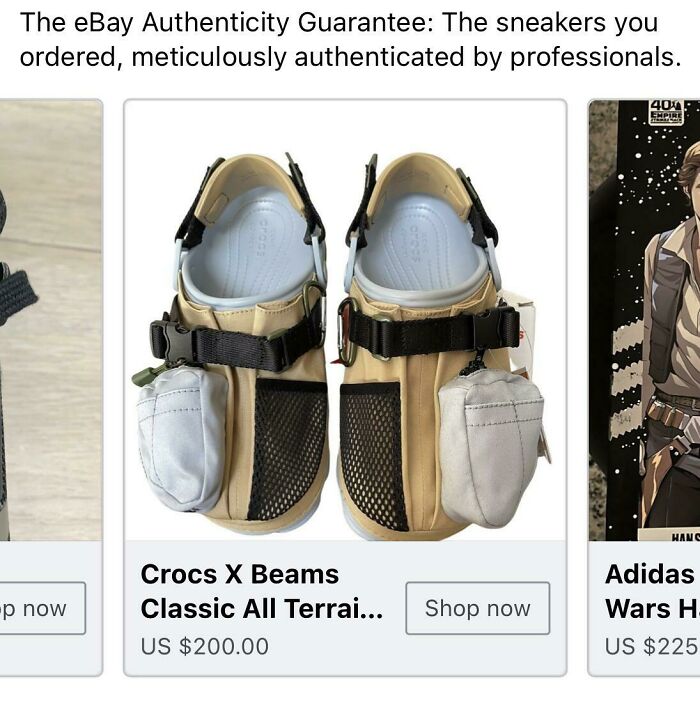The height and width of the screenshot is (703, 700).
Task: Click the US $225 price on the Adidas card
Action: click(x=652, y=646)
